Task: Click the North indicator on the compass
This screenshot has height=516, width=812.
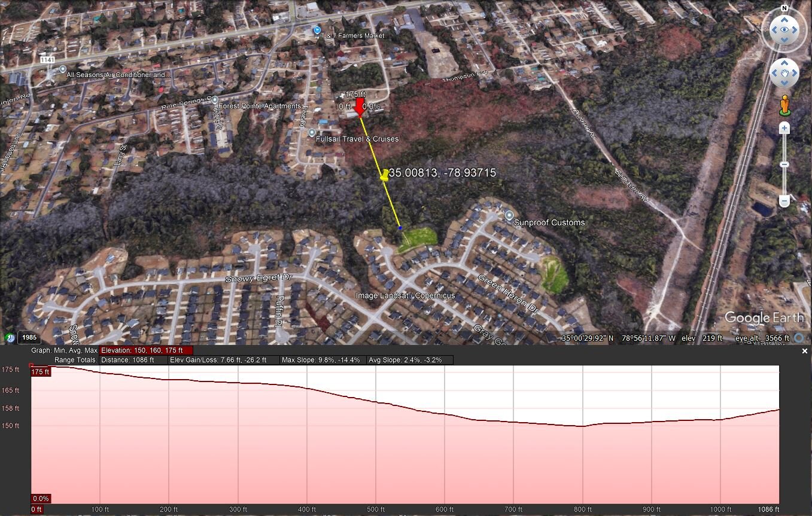Action: (784, 8)
